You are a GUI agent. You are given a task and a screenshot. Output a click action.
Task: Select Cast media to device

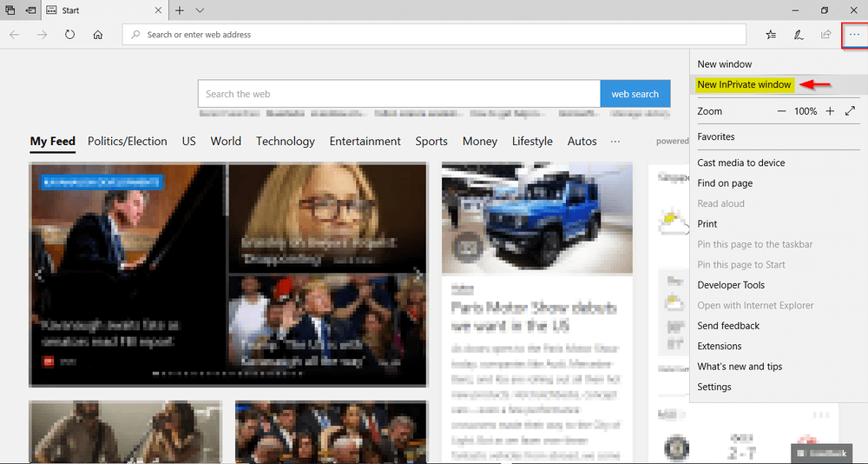[x=740, y=162]
